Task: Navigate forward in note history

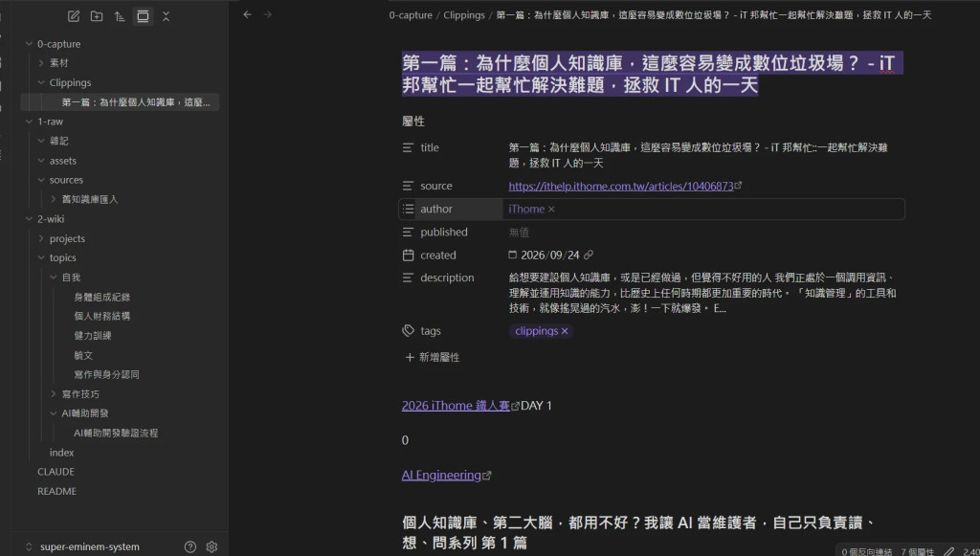Action: [268, 14]
